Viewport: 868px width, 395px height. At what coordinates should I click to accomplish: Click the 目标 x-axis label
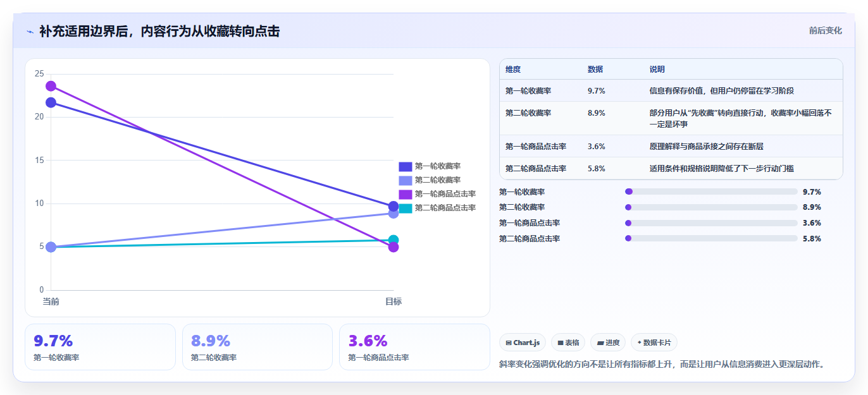coord(394,301)
